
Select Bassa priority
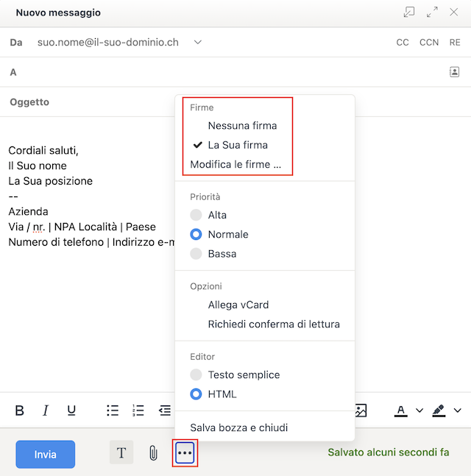pos(213,254)
